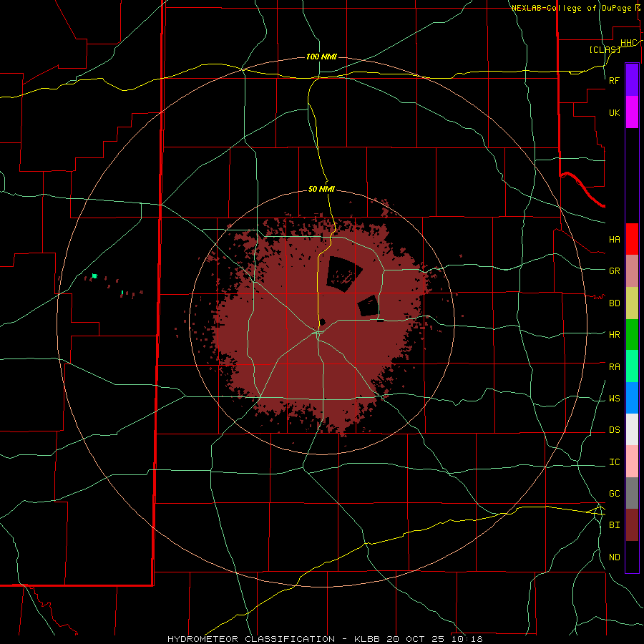This screenshot has height=644, width=644.
Task: Click the HR green legend swatch
Action: coord(632,335)
